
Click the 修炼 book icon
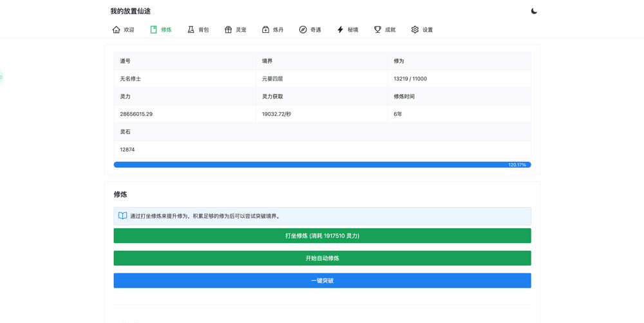[x=154, y=30]
